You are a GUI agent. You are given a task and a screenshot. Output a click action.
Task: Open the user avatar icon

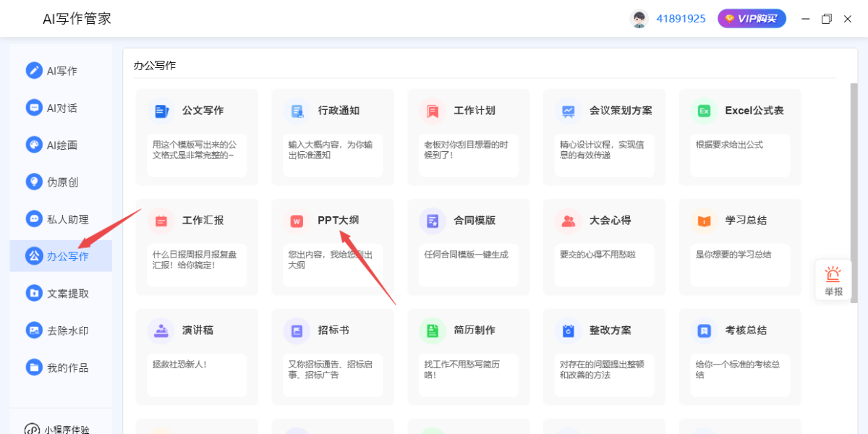[x=639, y=19]
